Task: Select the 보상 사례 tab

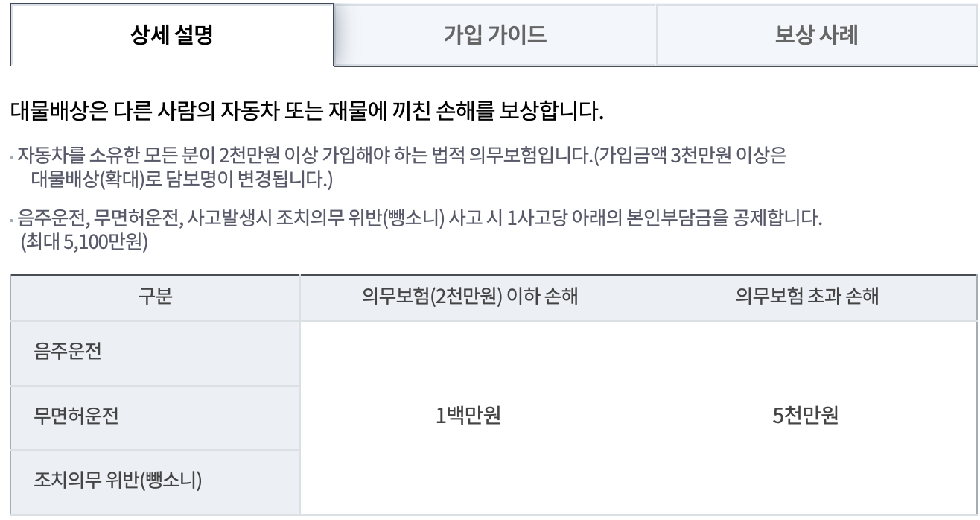Action: click(817, 35)
